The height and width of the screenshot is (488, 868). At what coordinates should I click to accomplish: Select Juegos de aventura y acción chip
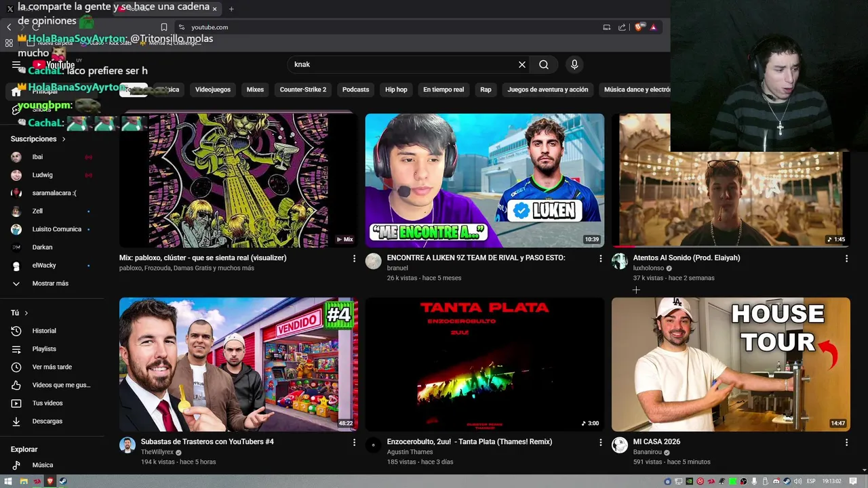click(x=548, y=89)
